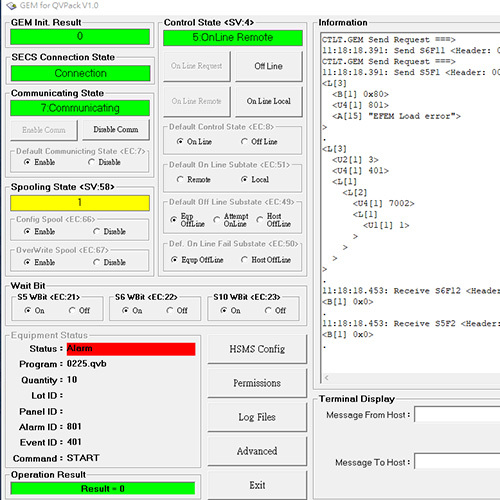The image size is (500, 500).
Task: Click the green Connection state indicator
Action: pos(80,73)
